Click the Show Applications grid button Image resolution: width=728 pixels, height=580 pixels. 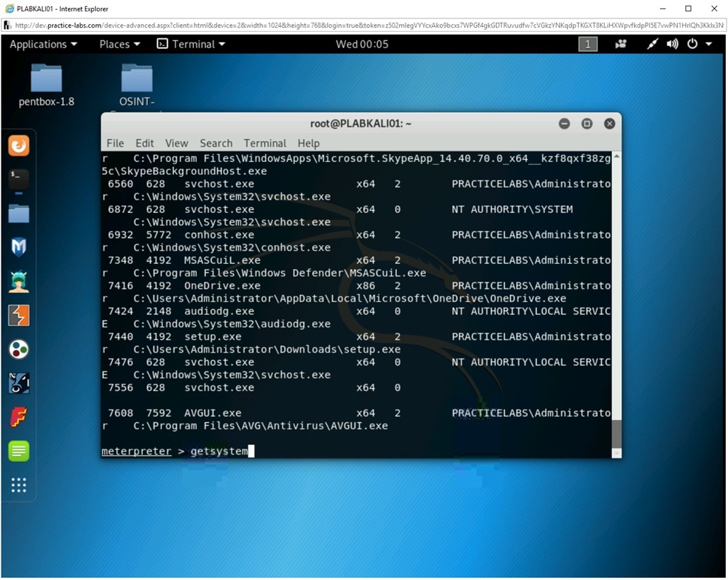(x=18, y=485)
